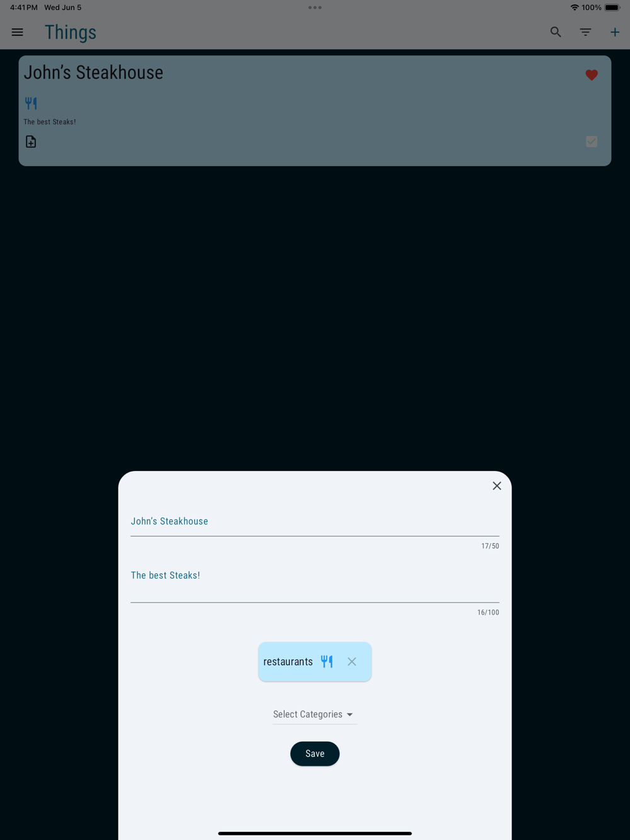Edit the John's Steakhouse name field
This screenshot has width=630, height=840.
(x=315, y=522)
